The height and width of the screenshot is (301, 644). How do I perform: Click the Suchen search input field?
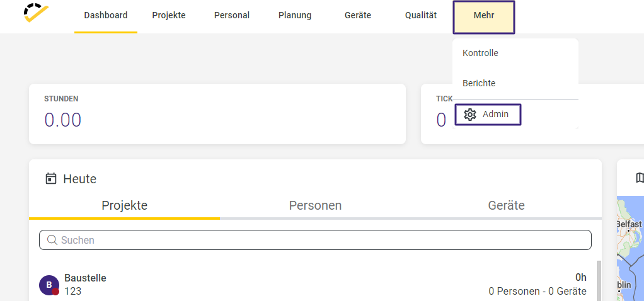pyautogui.click(x=315, y=240)
